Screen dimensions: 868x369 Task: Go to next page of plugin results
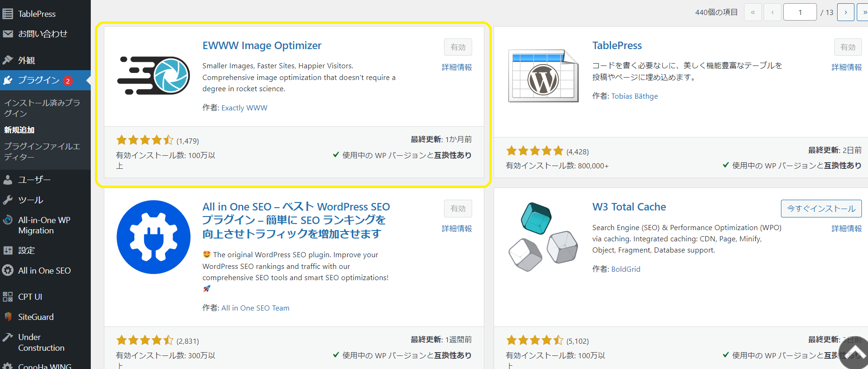click(x=846, y=12)
